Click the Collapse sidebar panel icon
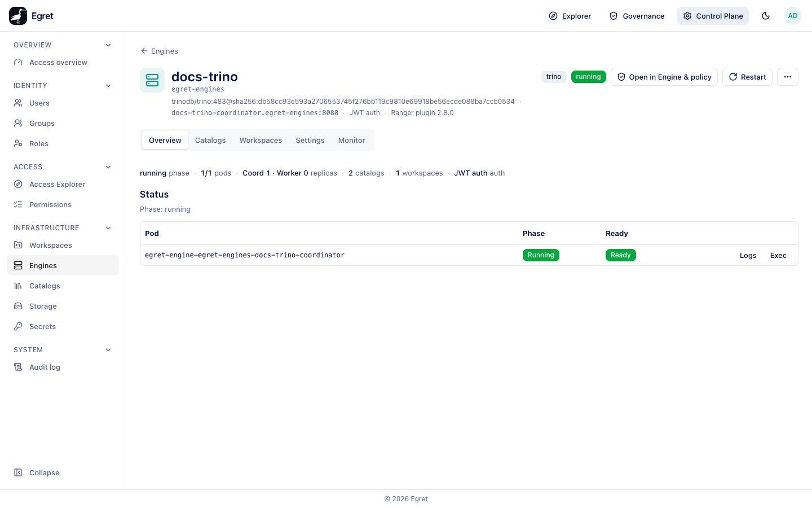Image resolution: width=812 pixels, height=508 pixels. click(x=18, y=473)
